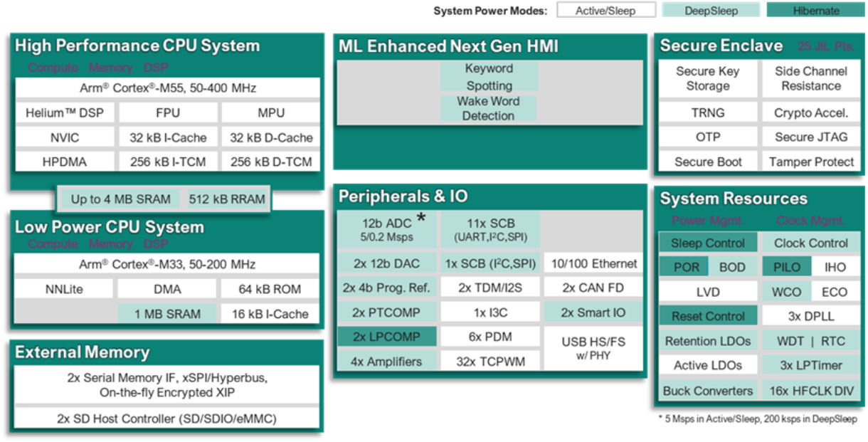
Task: Select the 64 kB ROM block
Action: pyautogui.click(x=271, y=289)
